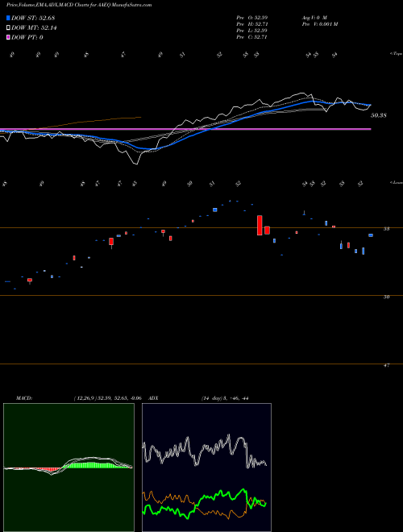
Task: Click the 53 price axis label
Action: [x=386, y=229]
